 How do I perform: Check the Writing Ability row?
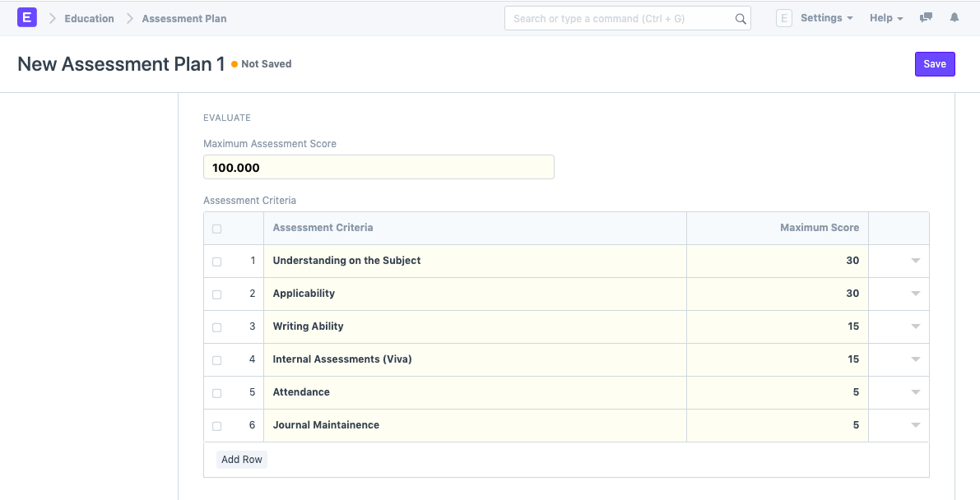point(216,326)
